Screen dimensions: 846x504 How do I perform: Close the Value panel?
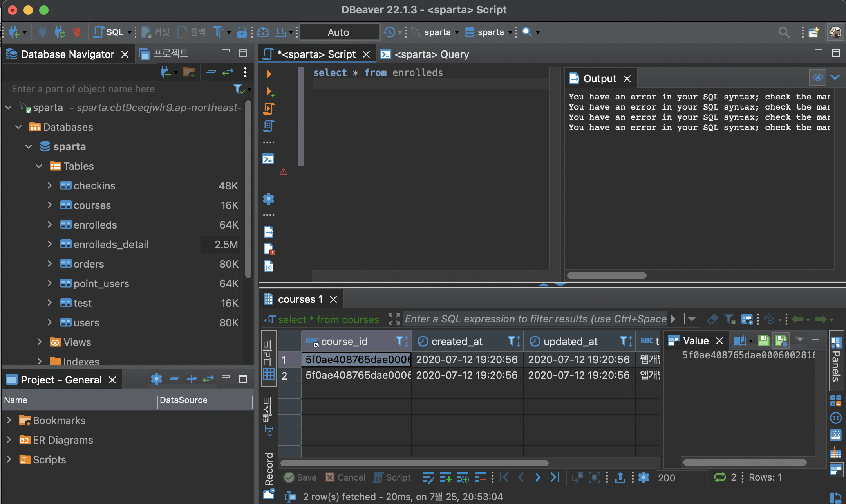point(719,341)
